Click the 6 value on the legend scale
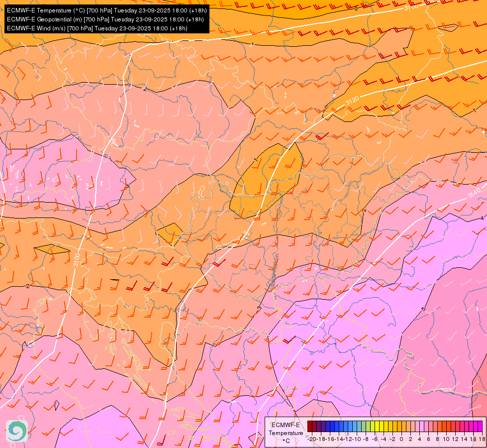Screen dimensions: 487x448 coord(428,440)
